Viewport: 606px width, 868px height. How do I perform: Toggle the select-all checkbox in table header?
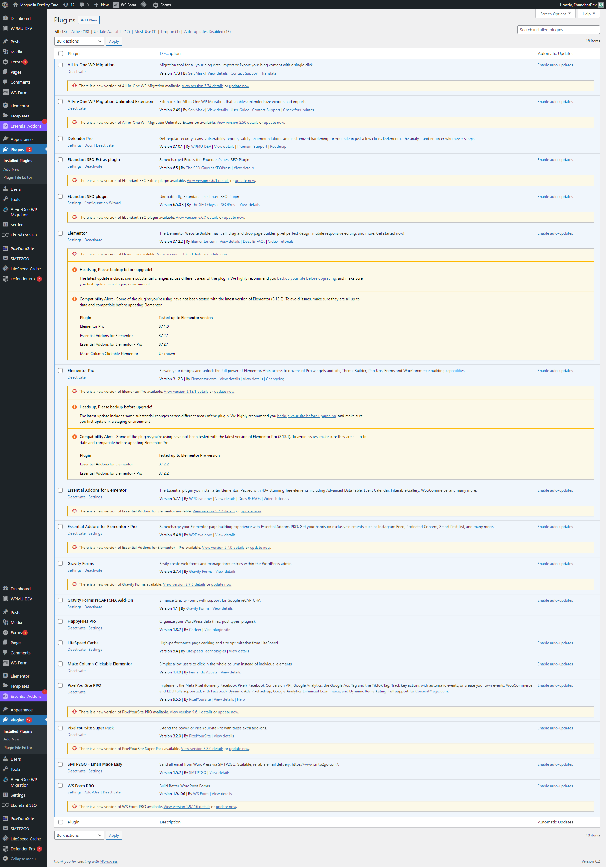click(x=61, y=54)
